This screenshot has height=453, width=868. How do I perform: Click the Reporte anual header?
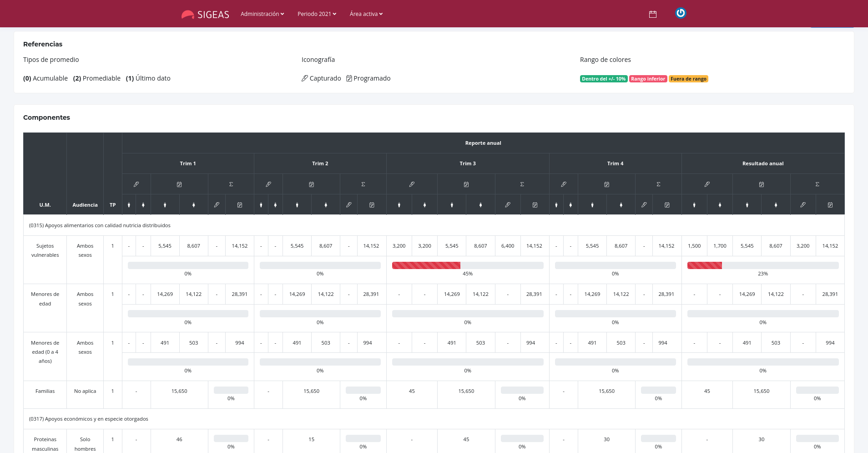coord(483,143)
